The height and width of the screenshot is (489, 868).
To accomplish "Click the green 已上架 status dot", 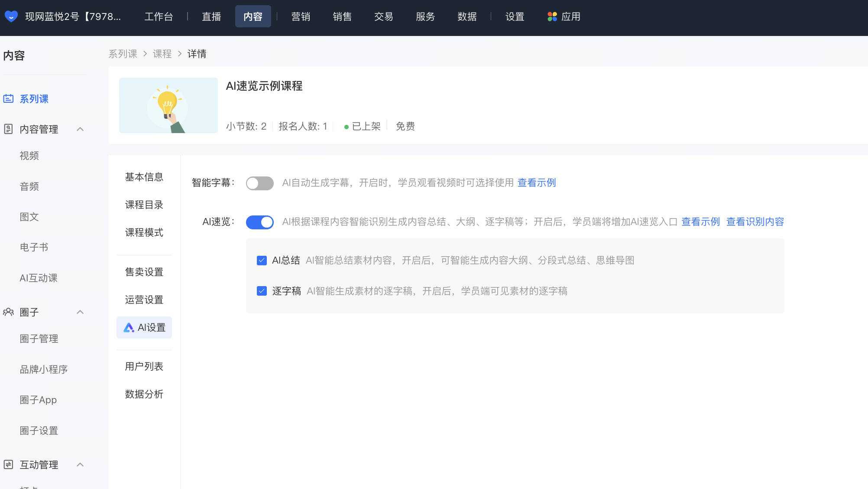I will [346, 127].
